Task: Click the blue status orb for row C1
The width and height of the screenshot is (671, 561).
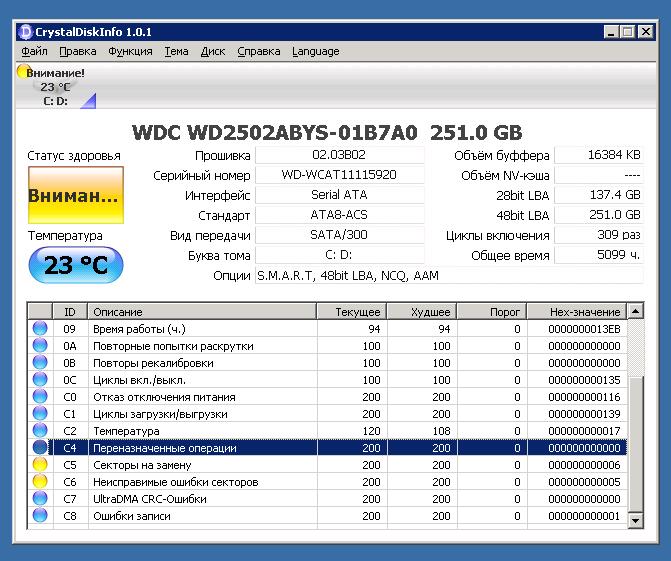Action: (x=40, y=414)
